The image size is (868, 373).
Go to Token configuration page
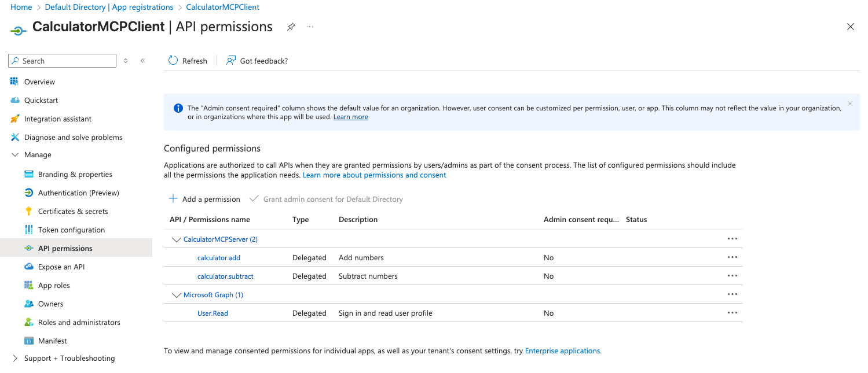[x=71, y=230]
